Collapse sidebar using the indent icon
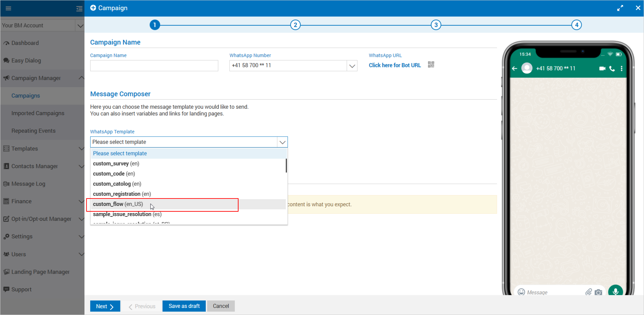This screenshot has height=315, width=644. (79, 8)
